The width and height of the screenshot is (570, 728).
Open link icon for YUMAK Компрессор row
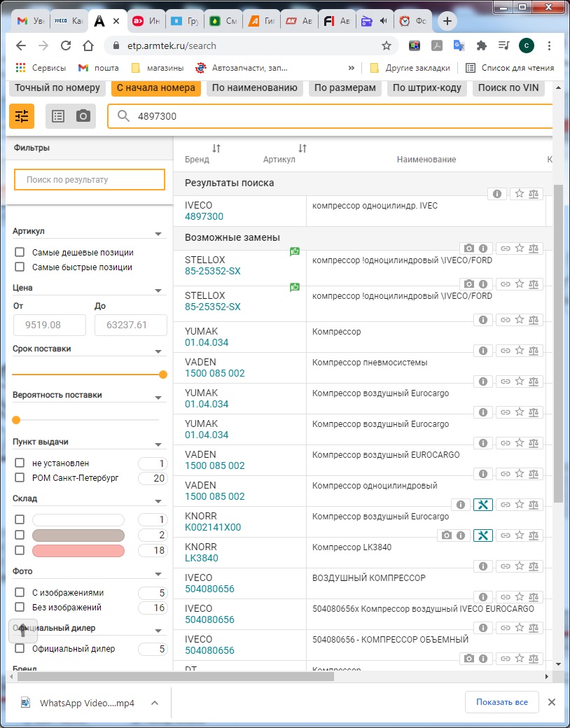click(506, 320)
